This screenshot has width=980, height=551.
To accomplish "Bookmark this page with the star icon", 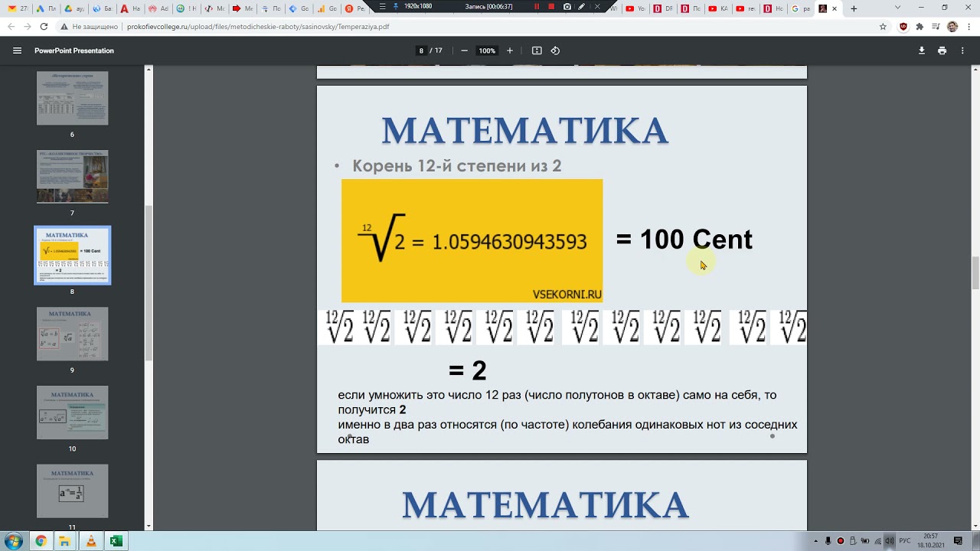I will point(883,26).
